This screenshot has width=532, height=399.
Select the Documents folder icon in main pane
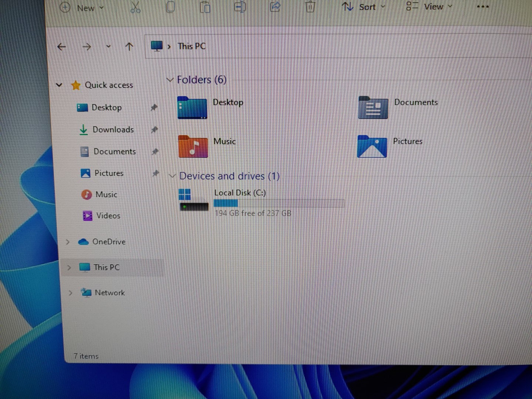(x=373, y=108)
